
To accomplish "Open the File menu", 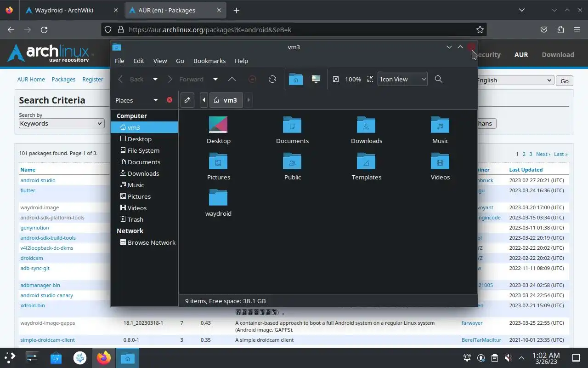I will [x=119, y=61].
